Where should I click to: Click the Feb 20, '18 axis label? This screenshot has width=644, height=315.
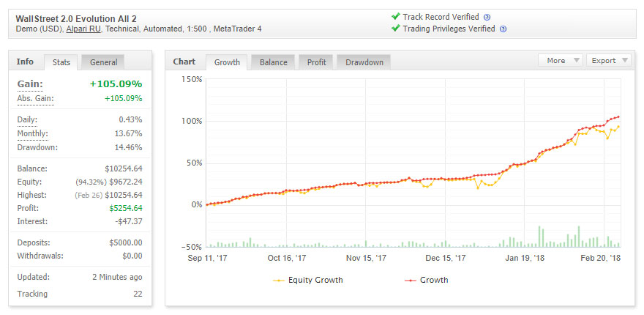pos(601,259)
